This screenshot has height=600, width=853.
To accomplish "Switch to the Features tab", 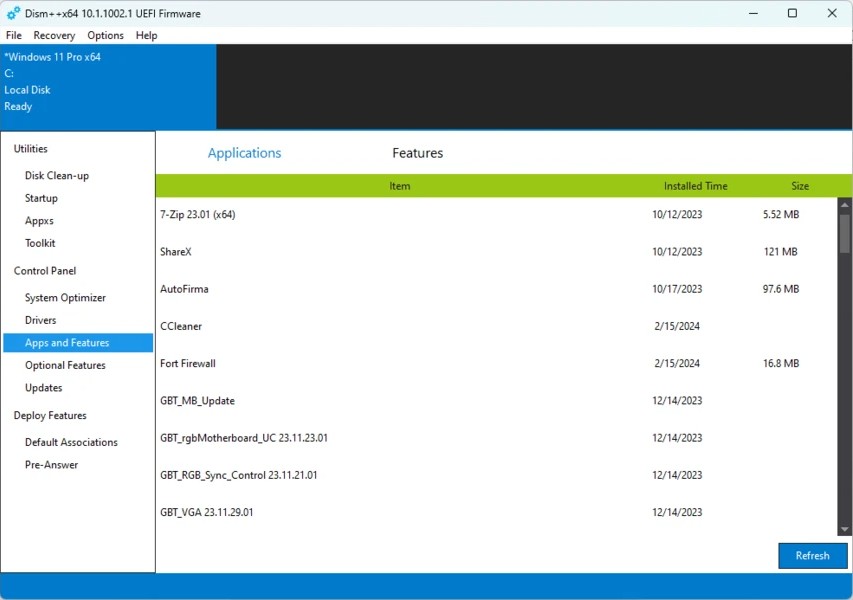I will [417, 153].
